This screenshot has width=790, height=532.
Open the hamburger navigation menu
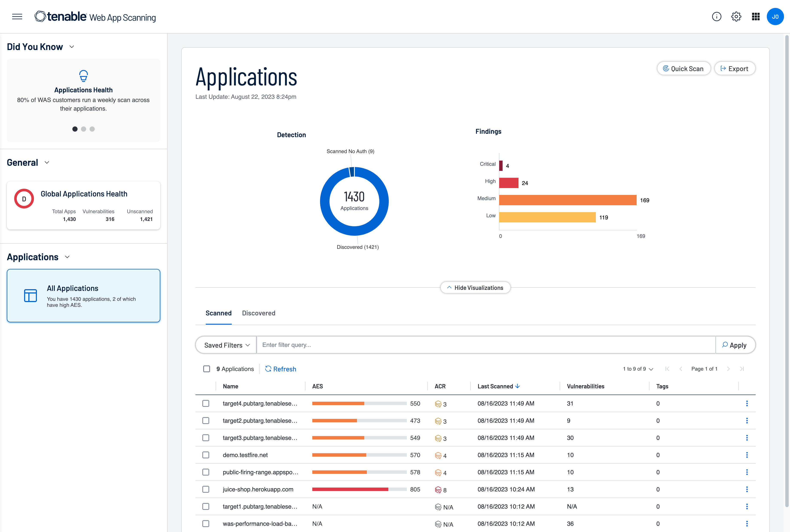click(17, 17)
